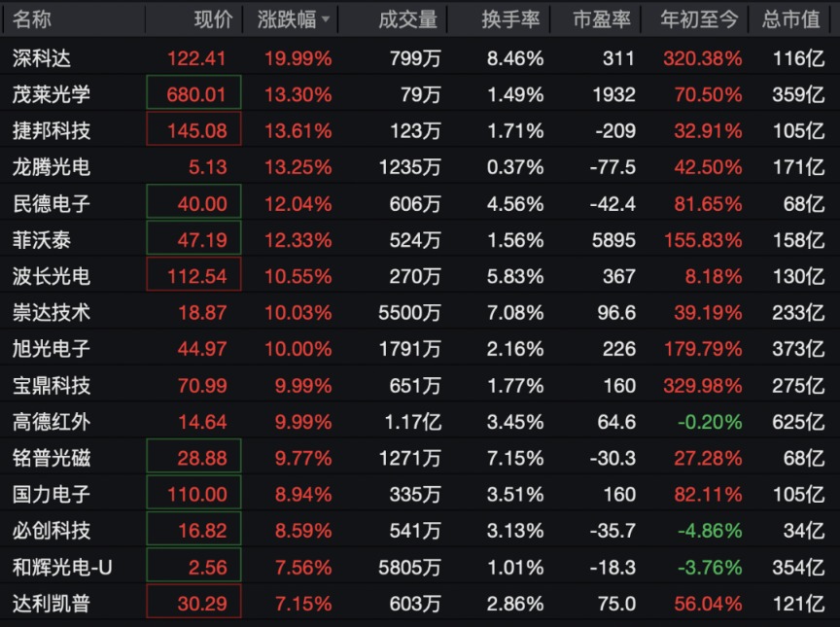Select the 崇达技术 stock row
The image size is (840, 627).
(420, 312)
